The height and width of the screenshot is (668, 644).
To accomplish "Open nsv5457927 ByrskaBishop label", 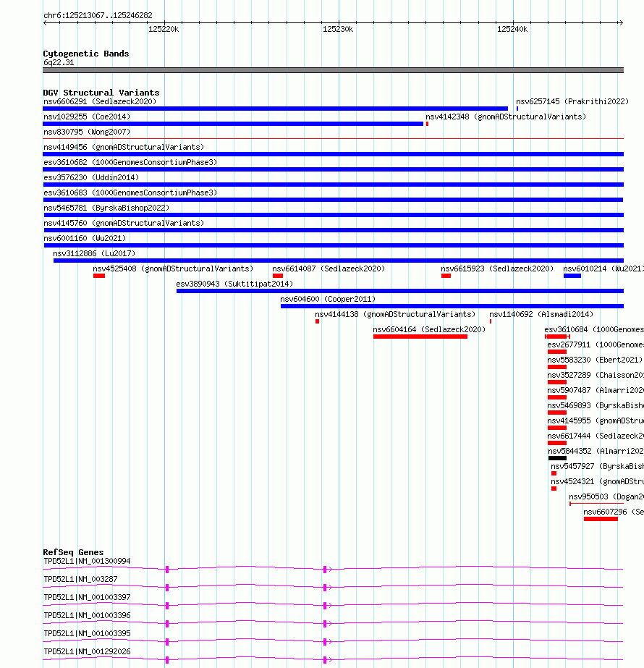I will [x=597, y=467].
